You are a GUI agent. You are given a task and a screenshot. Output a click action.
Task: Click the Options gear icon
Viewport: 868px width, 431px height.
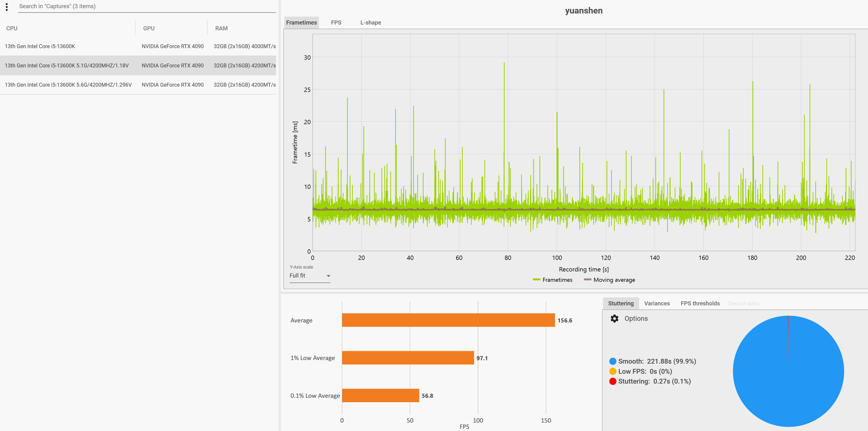tap(614, 319)
